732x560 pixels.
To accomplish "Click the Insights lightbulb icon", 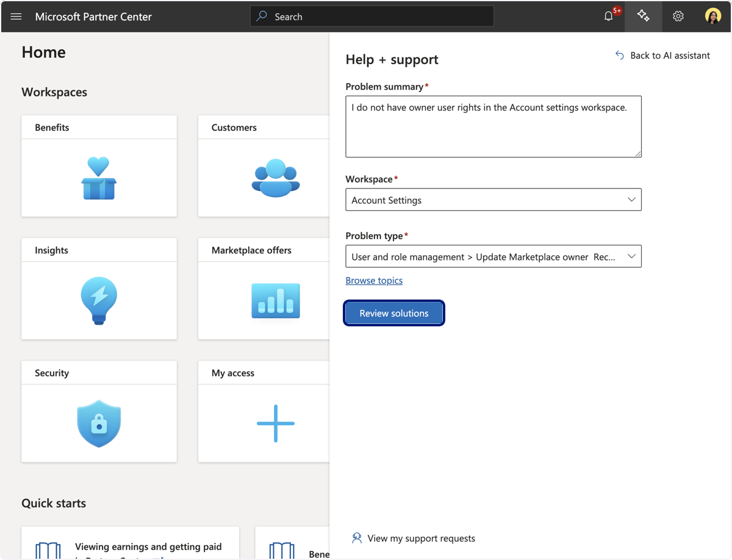I will [98, 301].
